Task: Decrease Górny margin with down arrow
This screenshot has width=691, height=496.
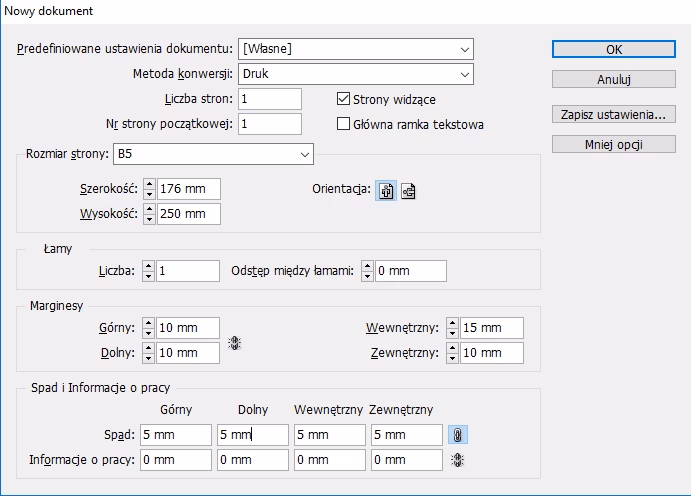Action: 149,333
